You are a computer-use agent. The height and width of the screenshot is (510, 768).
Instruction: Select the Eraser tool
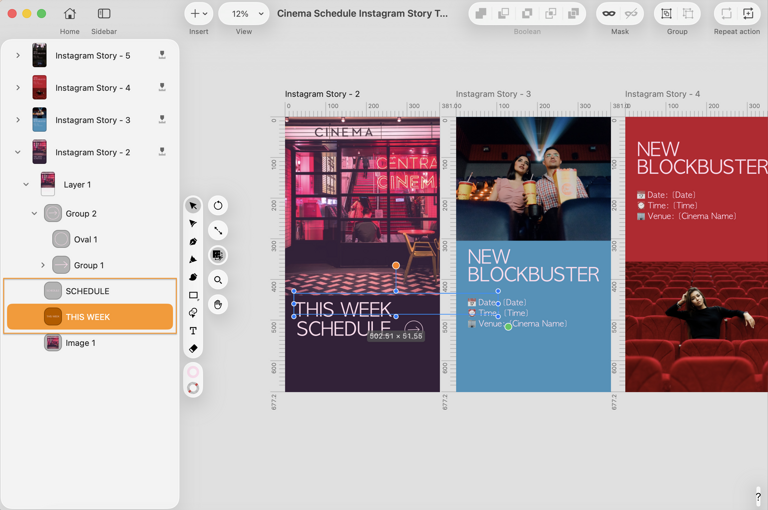pos(193,348)
